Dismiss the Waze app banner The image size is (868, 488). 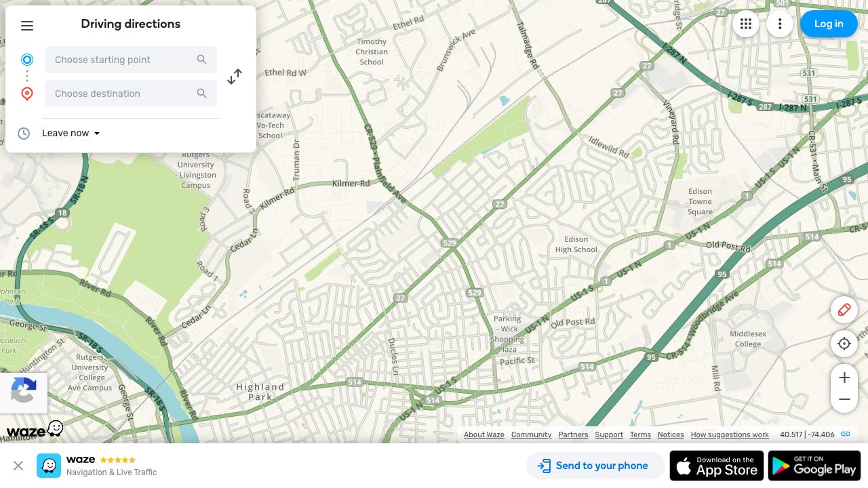[x=18, y=466]
